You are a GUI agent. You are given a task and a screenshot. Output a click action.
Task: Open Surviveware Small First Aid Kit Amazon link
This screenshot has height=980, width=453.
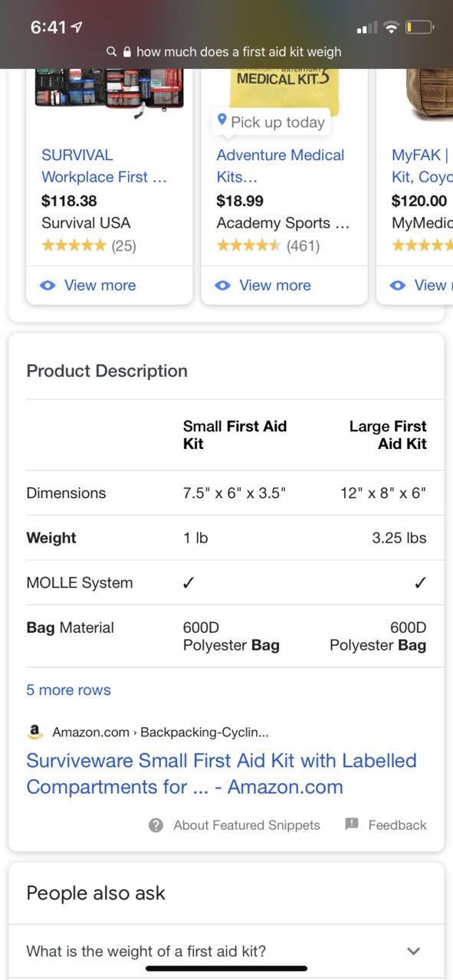222,774
